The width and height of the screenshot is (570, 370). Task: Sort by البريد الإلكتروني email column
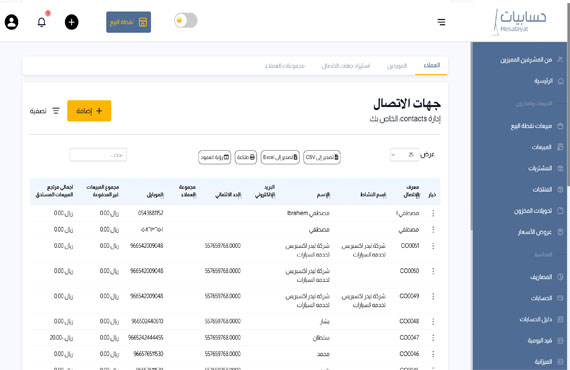tap(265, 191)
